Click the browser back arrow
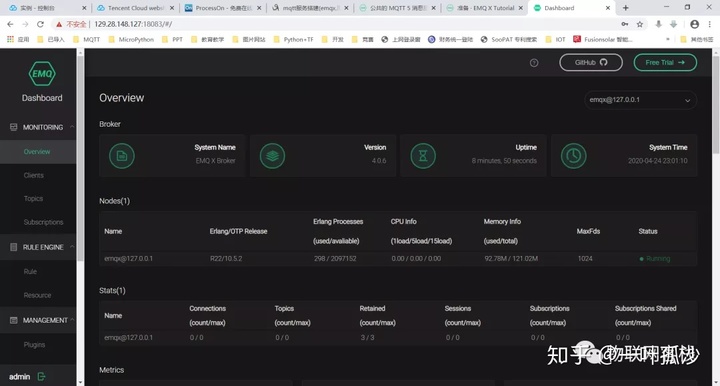Image resolution: width=720 pixels, height=386 pixels. pos(10,24)
